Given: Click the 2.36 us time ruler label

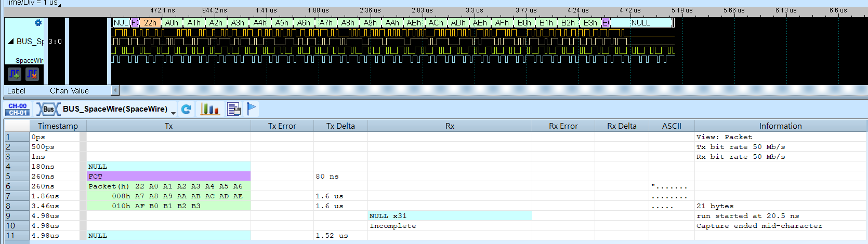Looking at the screenshot, I should (370, 10).
